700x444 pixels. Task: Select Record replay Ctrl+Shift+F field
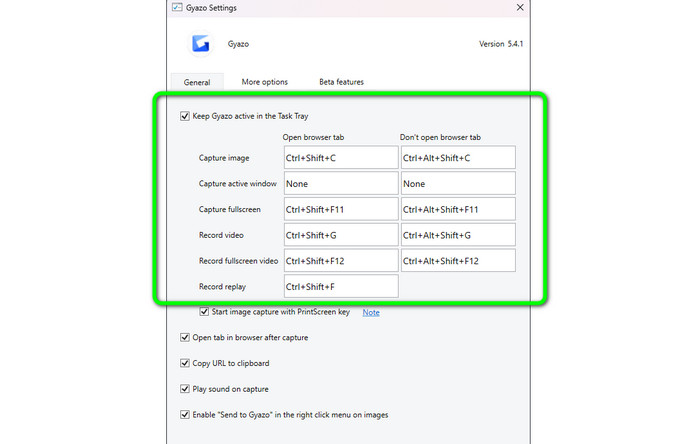click(x=341, y=286)
